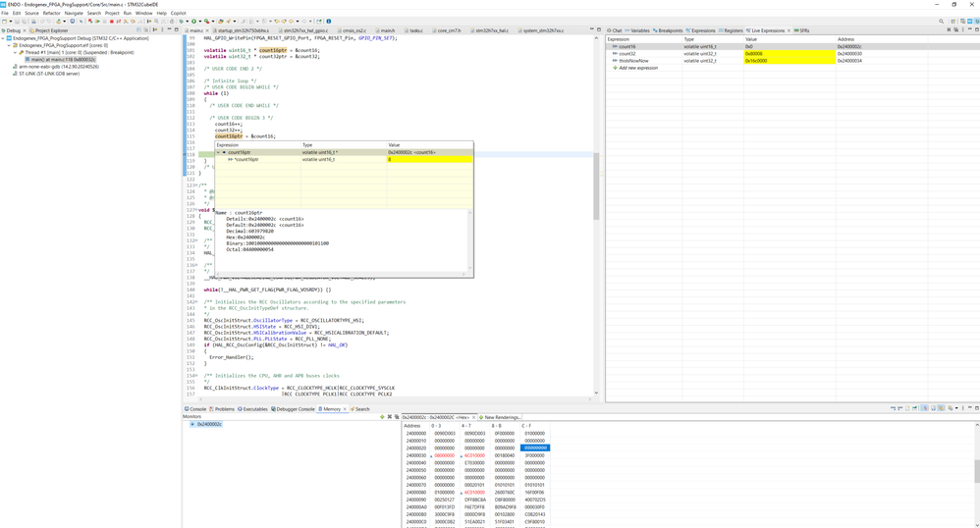980x528 pixels.
Task: Switch to the Project Explorer tab
Action: coord(48,30)
